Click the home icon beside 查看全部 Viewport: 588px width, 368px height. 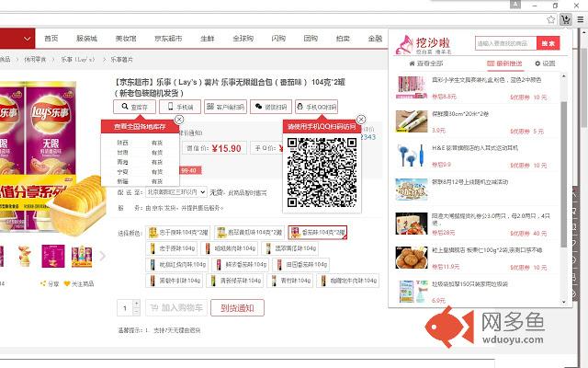(412, 63)
